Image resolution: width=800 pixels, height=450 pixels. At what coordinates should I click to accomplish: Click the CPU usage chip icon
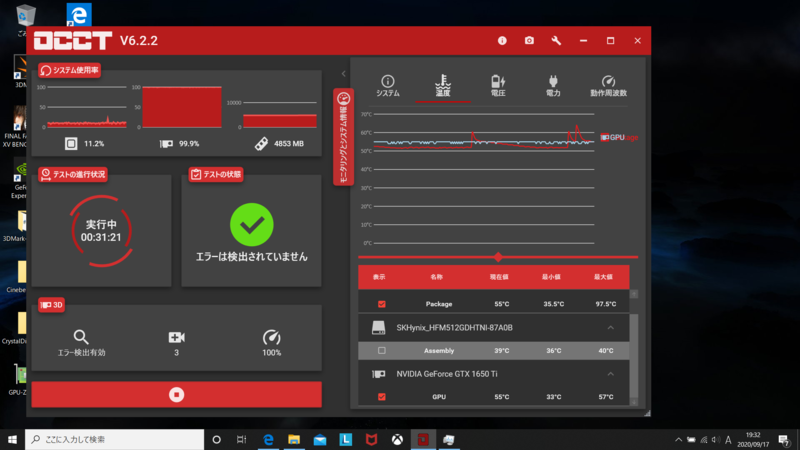71,144
